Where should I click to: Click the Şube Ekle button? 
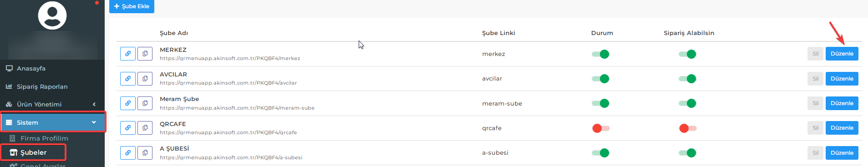coord(132,6)
